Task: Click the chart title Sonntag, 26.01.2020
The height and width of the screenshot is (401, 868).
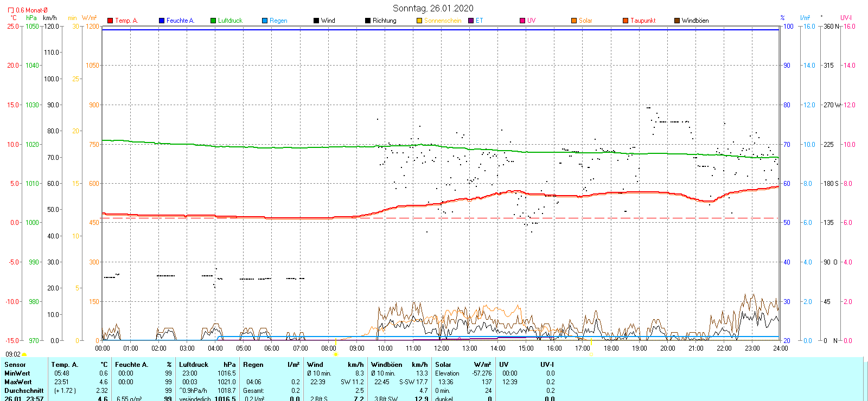Action: click(x=433, y=8)
